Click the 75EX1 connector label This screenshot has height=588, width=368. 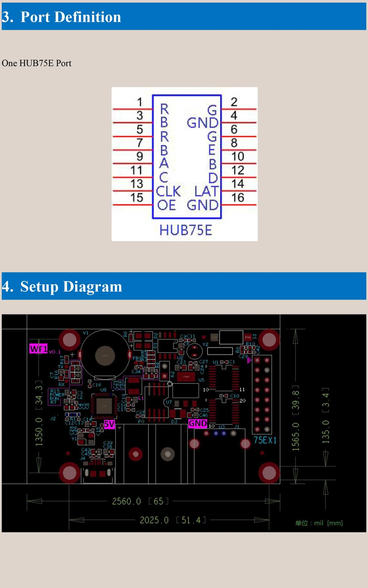pos(265,440)
